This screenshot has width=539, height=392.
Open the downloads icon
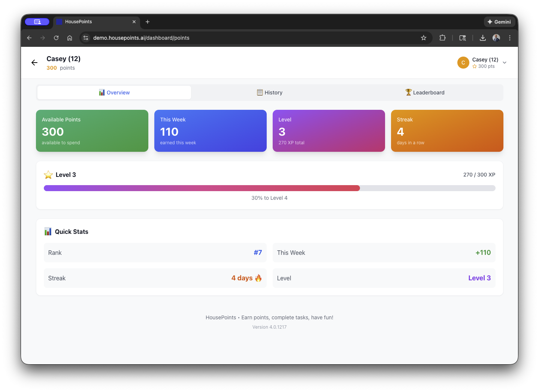click(483, 38)
